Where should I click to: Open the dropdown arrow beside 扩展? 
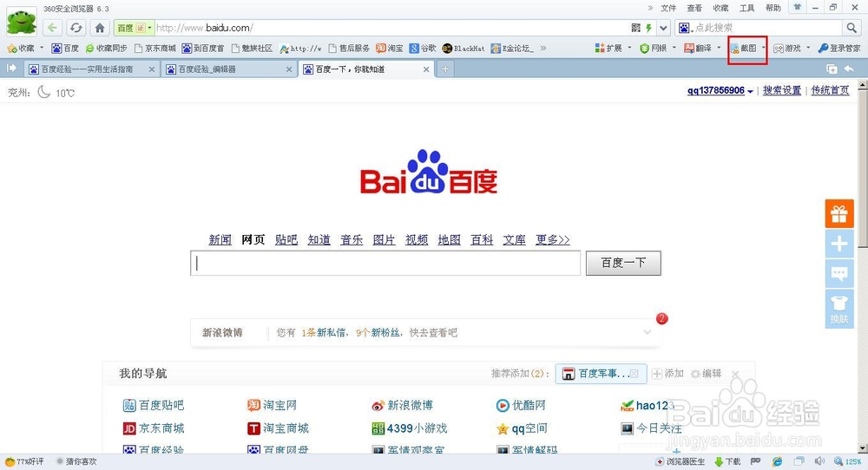coord(629,48)
